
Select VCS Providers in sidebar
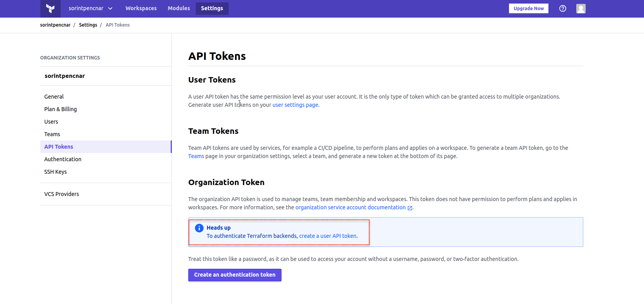(61, 194)
